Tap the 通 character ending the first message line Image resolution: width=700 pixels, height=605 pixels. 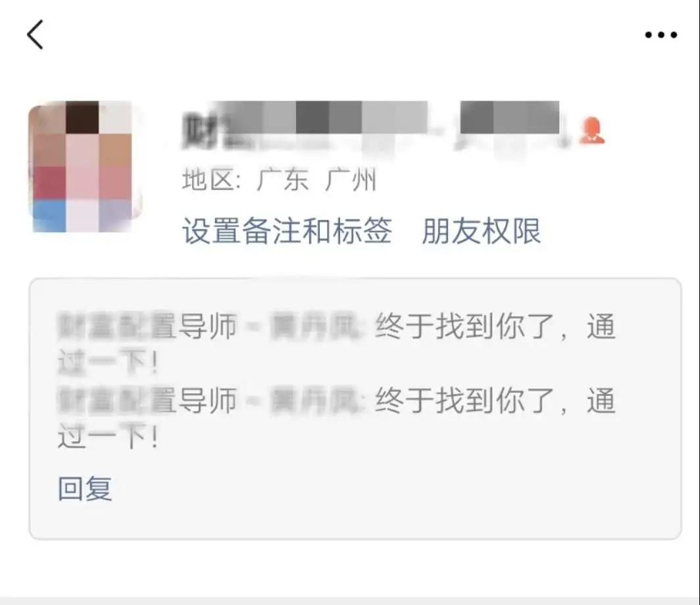pyautogui.click(x=601, y=327)
